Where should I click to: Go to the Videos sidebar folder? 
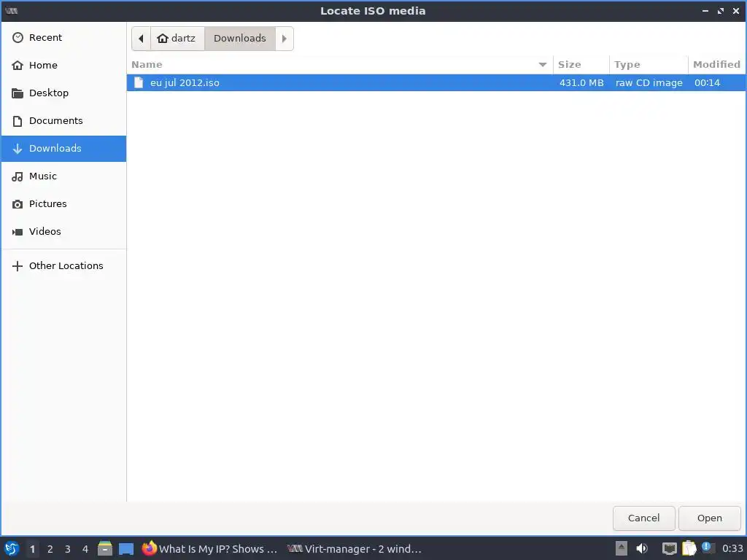[63, 231]
